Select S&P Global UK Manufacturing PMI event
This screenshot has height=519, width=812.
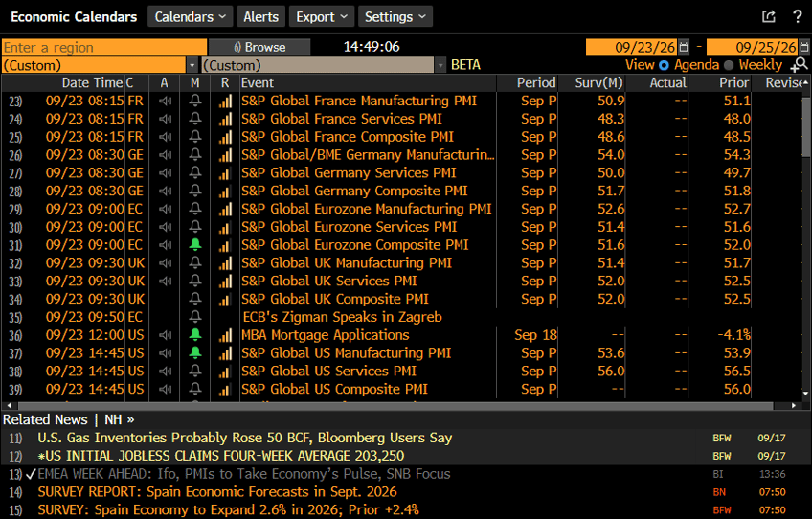point(347,263)
